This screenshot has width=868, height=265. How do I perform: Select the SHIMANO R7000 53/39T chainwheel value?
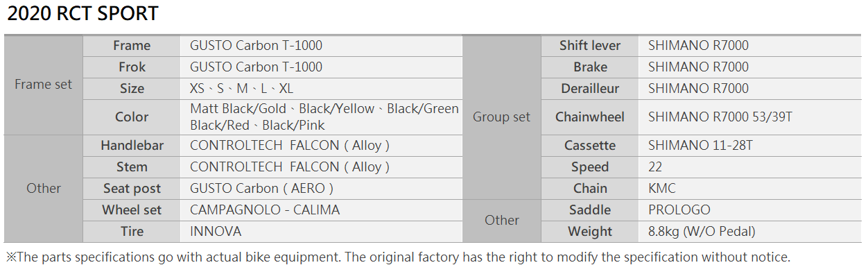(720, 117)
